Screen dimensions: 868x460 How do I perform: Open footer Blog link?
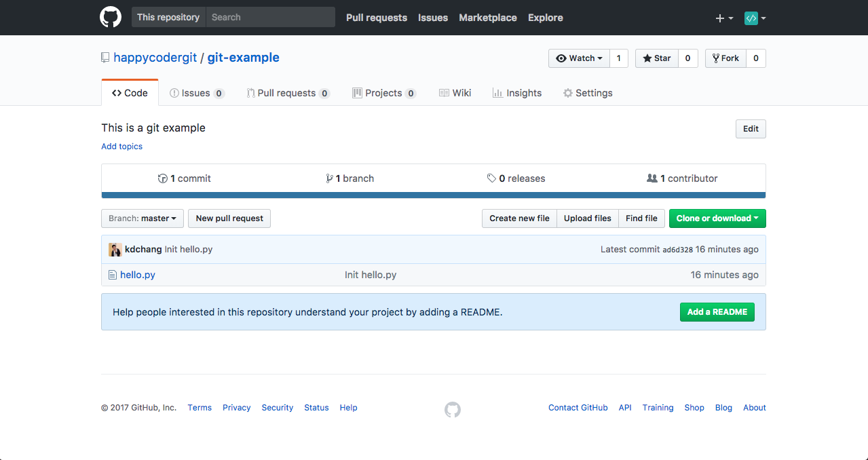[x=723, y=408]
